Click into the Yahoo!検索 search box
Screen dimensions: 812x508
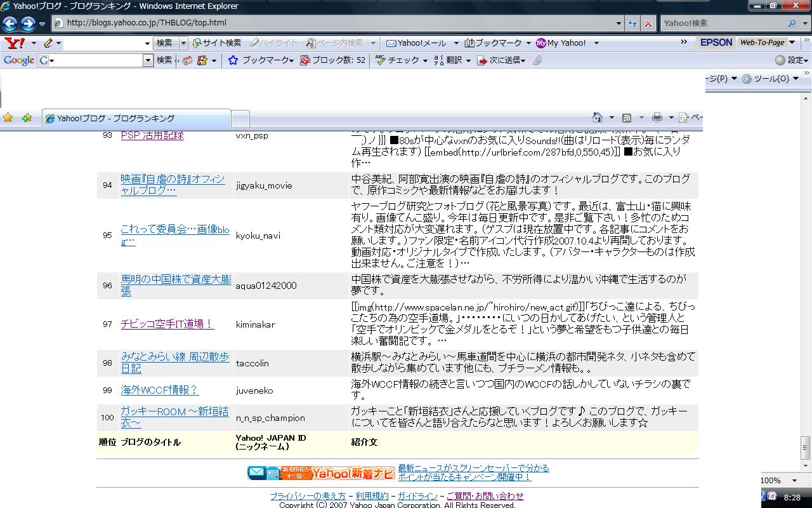pos(723,23)
